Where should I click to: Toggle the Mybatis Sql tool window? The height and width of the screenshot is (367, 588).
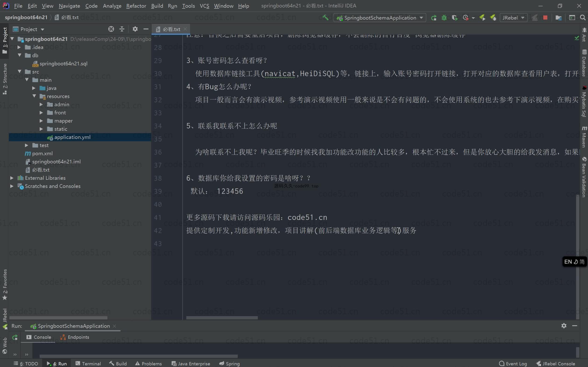click(x=584, y=101)
